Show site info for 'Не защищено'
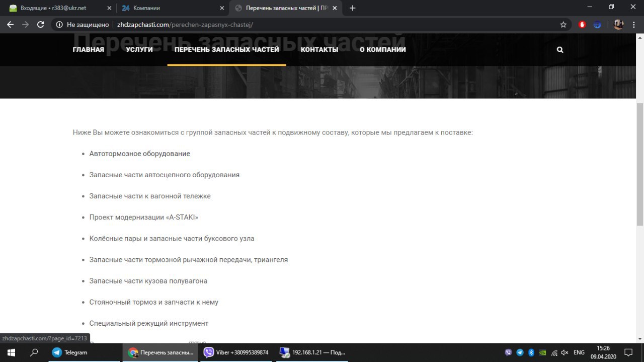 click(83, 24)
